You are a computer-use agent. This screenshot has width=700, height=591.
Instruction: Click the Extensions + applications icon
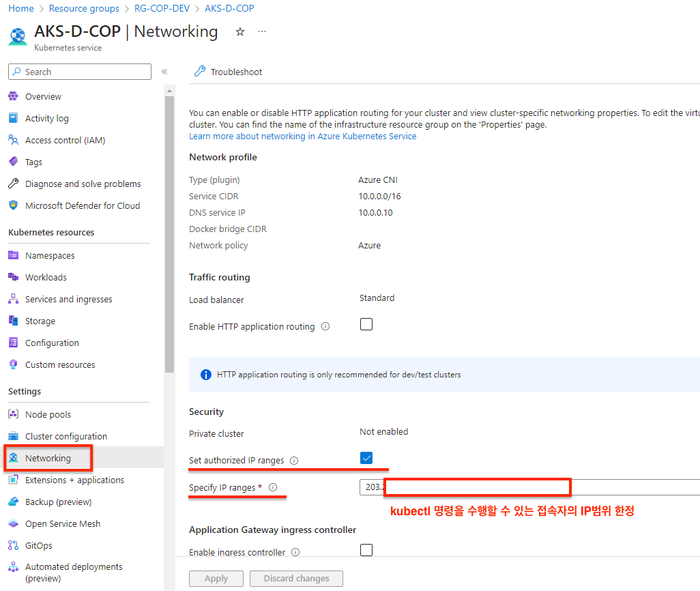coord(14,480)
